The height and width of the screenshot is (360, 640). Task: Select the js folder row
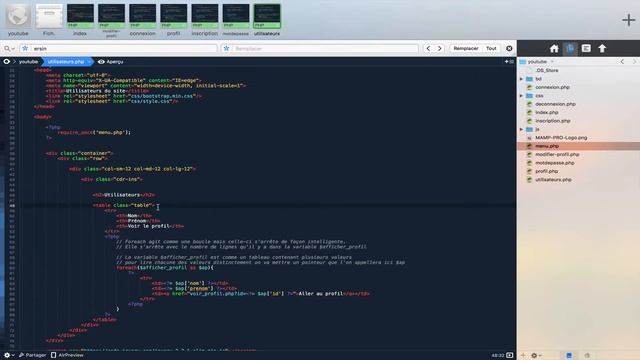578,129
